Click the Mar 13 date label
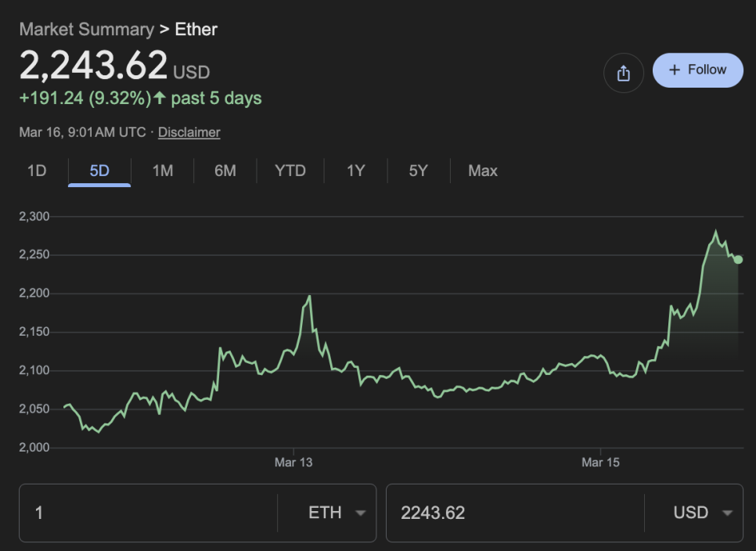 click(x=293, y=463)
